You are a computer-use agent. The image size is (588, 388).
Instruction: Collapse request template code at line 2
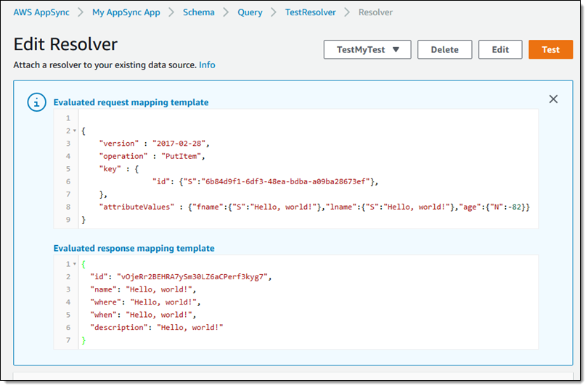[74, 131]
